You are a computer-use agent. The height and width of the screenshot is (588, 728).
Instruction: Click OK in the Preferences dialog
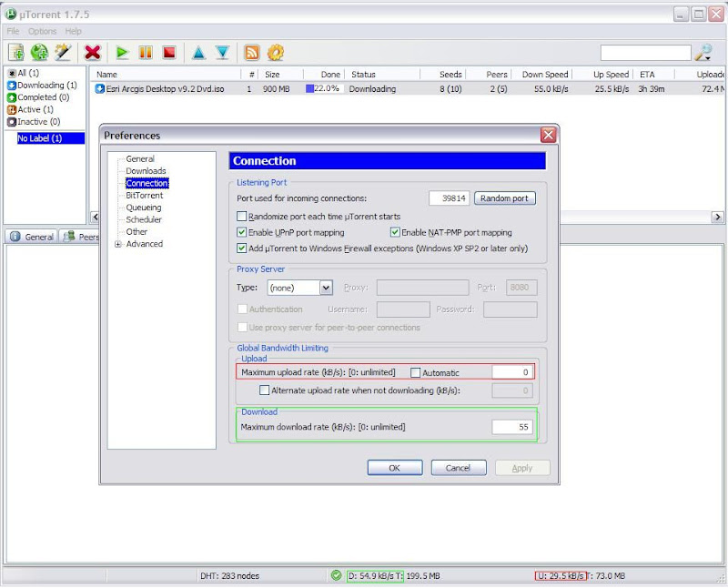point(395,468)
